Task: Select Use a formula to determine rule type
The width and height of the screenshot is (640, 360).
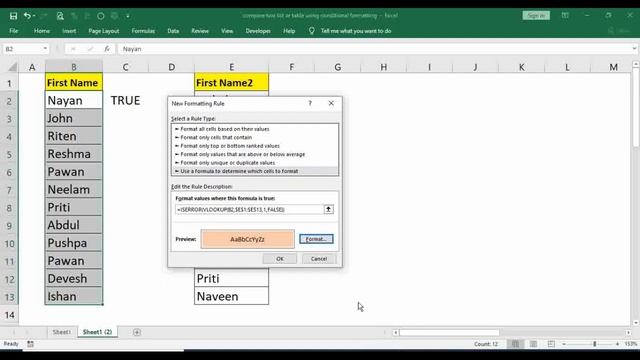Action: tap(255, 171)
